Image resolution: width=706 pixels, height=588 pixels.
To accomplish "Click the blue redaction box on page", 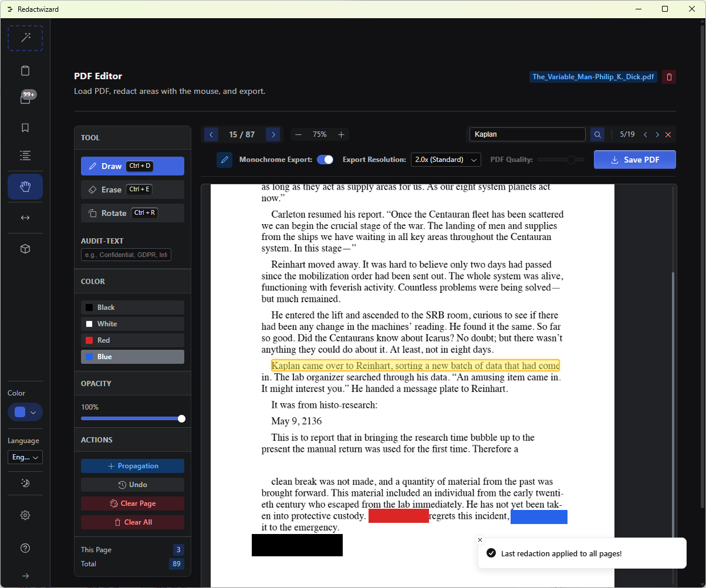I will [539, 517].
